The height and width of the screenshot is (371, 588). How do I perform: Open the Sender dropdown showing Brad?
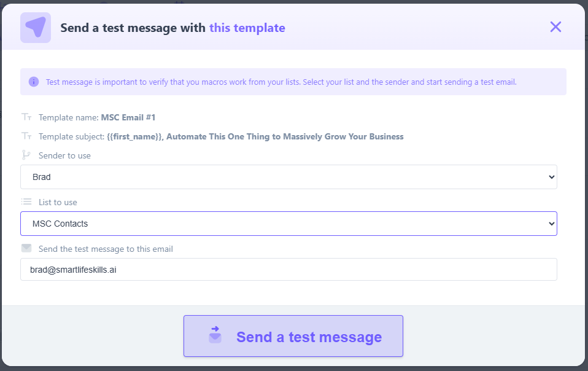(x=288, y=177)
